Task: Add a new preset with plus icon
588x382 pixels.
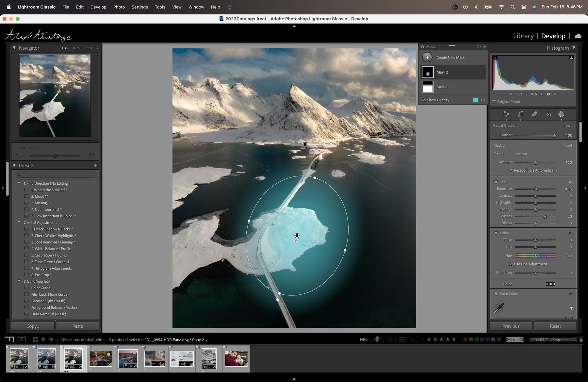Action: [x=95, y=166]
